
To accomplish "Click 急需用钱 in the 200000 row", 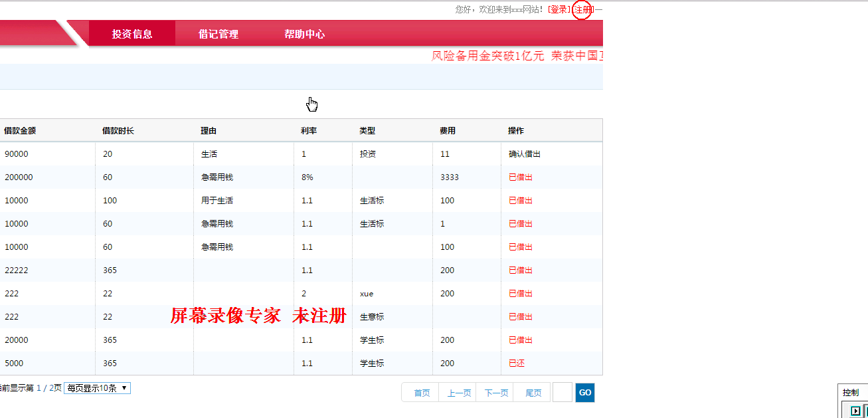I will [217, 177].
